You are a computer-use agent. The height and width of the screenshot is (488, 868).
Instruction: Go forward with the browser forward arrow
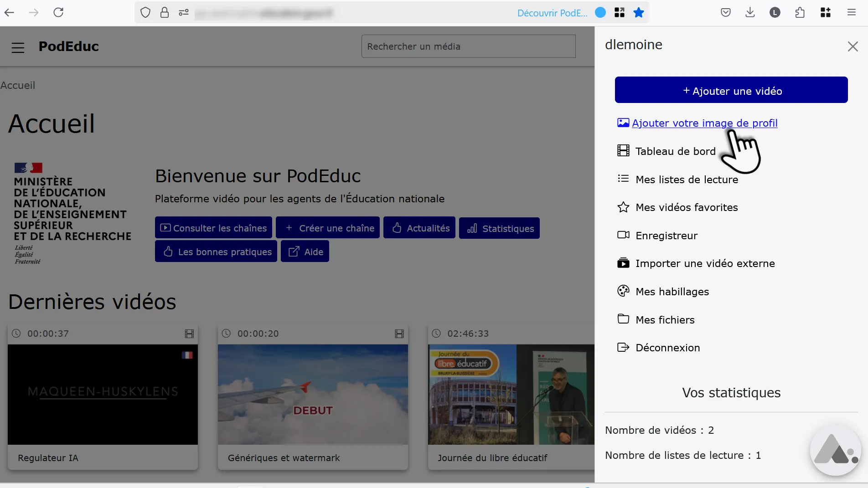pos(34,12)
